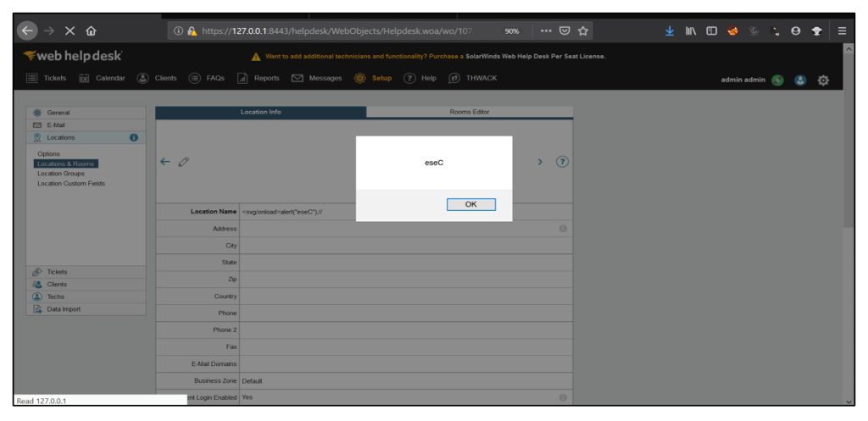
Task: Click the Location Name value text
Action: tap(282, 212)
